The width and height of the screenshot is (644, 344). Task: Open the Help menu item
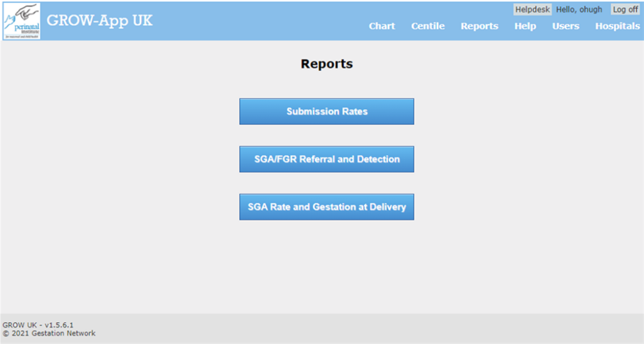pos(525,26)
